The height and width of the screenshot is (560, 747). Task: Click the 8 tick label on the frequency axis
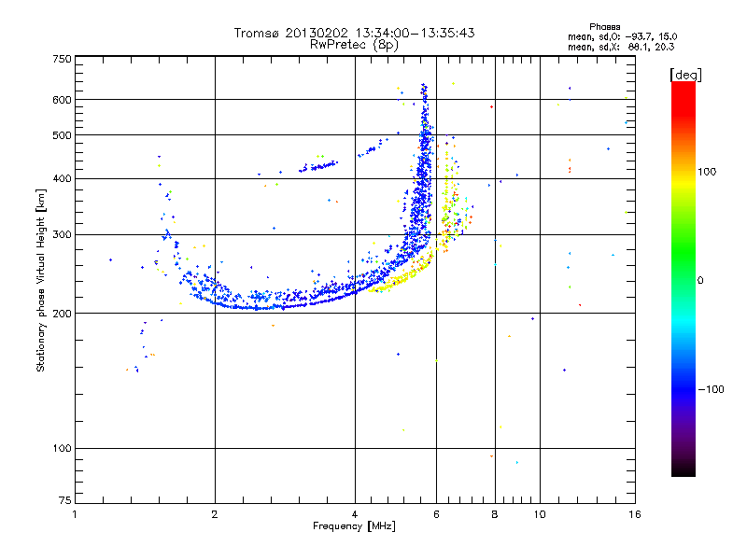pos(495,514)
